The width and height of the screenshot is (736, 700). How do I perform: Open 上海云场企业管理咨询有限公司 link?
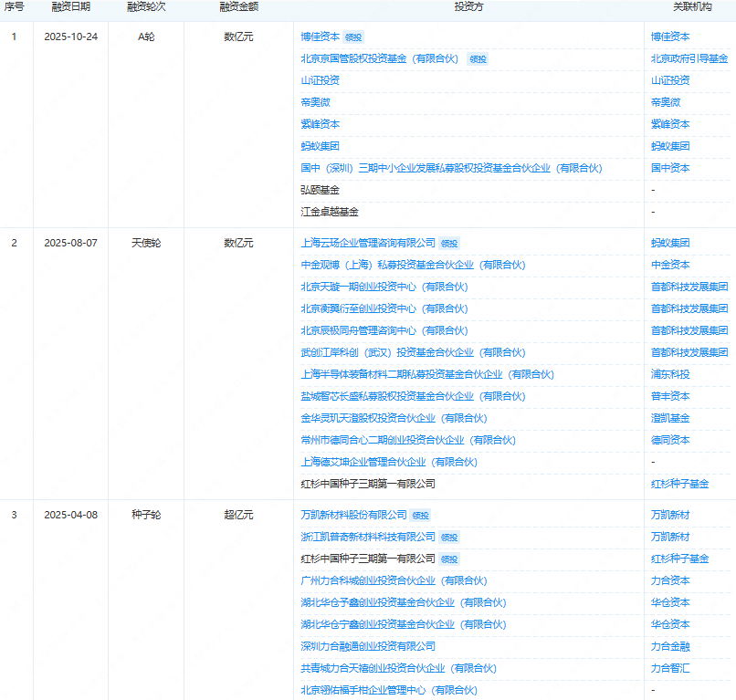370,243
